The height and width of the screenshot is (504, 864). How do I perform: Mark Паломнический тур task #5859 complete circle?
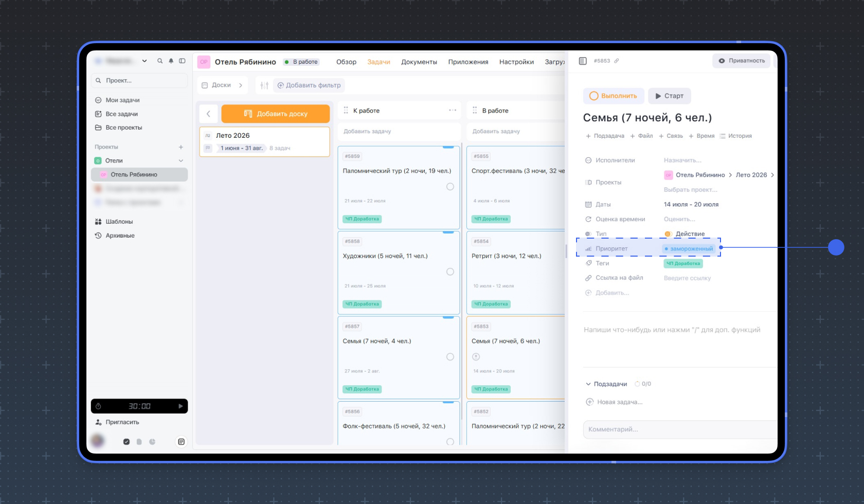click(450, 187)
